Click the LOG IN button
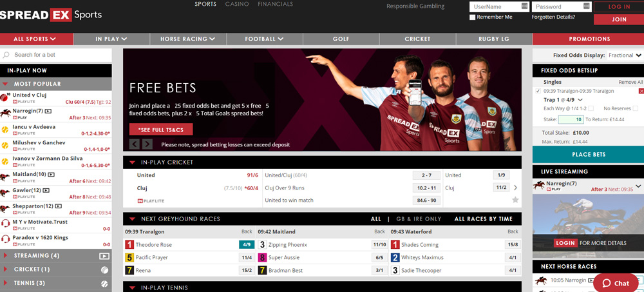 619,6
